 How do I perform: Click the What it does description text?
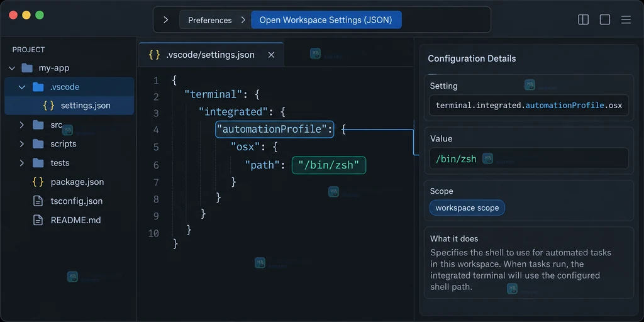pos(520,269)
